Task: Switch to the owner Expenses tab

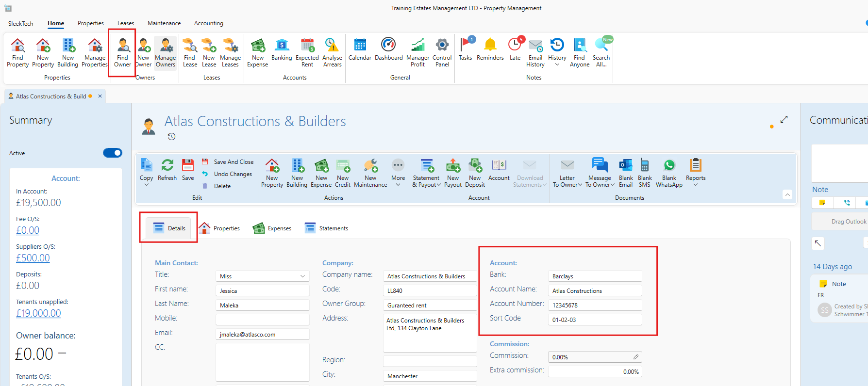Action: pos(272,228)
